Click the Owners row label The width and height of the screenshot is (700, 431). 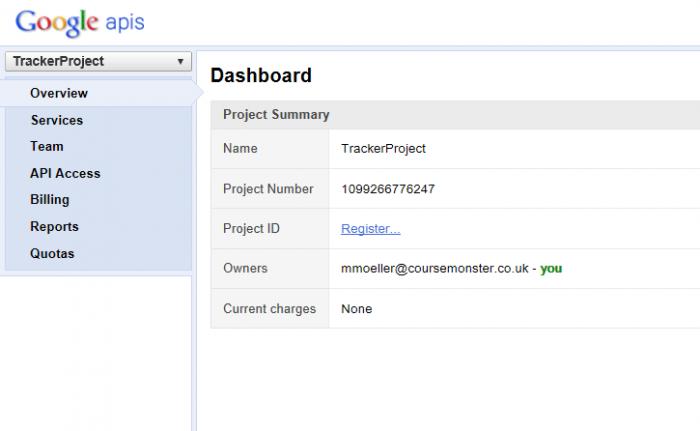246,268
